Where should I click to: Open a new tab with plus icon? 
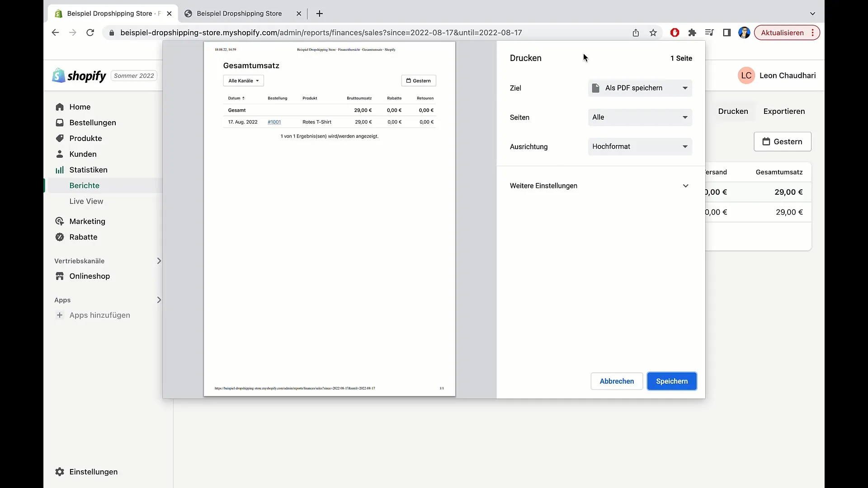pos(319,14)
